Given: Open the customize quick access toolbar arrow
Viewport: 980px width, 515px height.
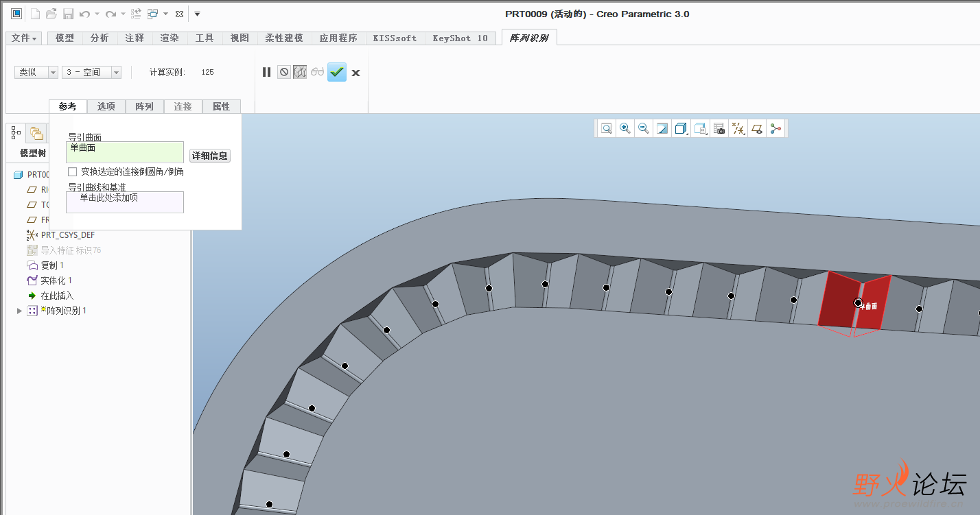Looking at the screenshot, I should click(x=197, y=14).
